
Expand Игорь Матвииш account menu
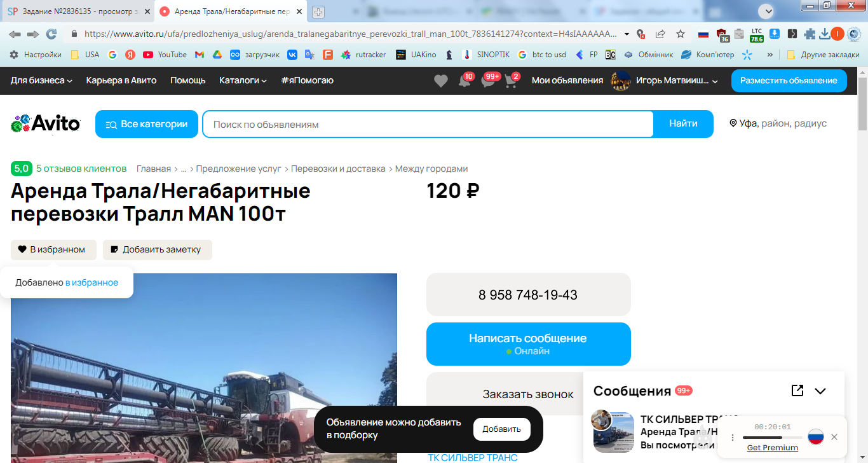(677, 81)
